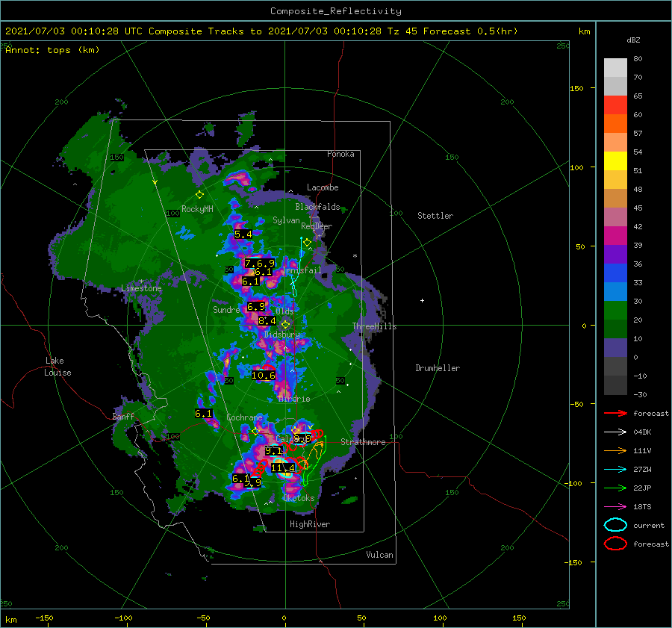Click the dBZ legend heading
The height and width of the screenshot is (628, 672).
click(x=633, y=40)
